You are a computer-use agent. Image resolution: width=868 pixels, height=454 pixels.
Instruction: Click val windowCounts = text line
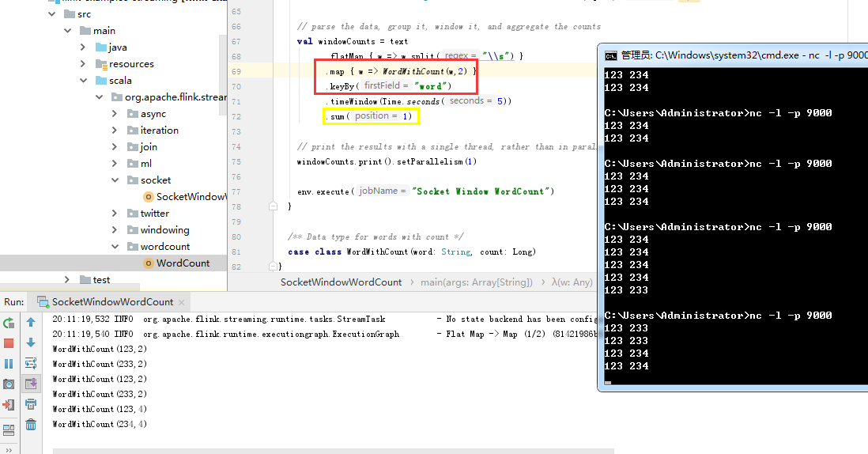coord(352,41)
